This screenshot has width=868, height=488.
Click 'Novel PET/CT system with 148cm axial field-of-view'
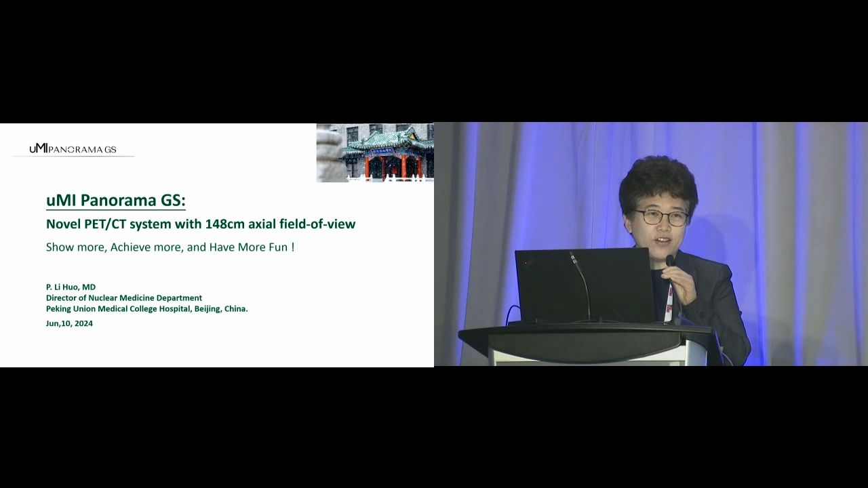(201, 224)
